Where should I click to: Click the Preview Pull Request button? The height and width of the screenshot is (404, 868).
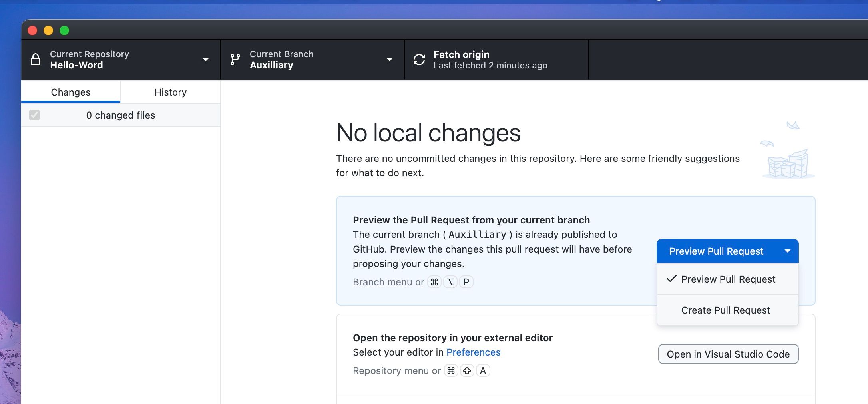click(716, 251)
